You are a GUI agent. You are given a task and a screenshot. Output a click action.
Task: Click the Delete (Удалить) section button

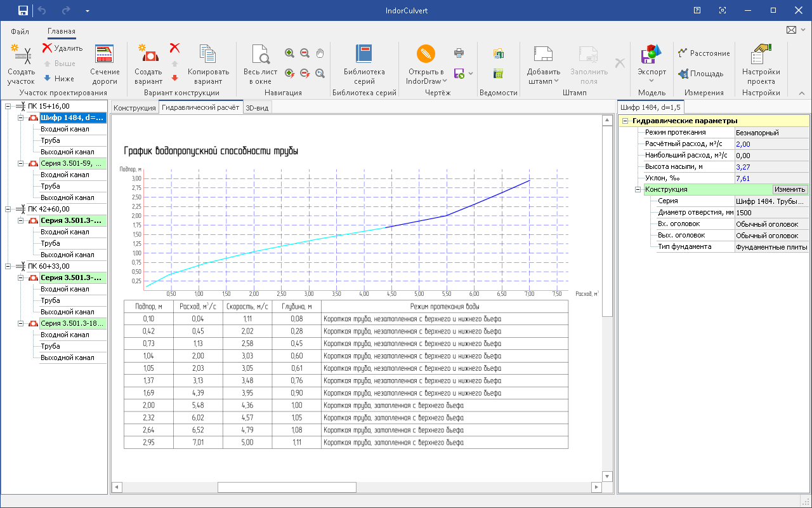pyautogui.click(x=62, y=48)
